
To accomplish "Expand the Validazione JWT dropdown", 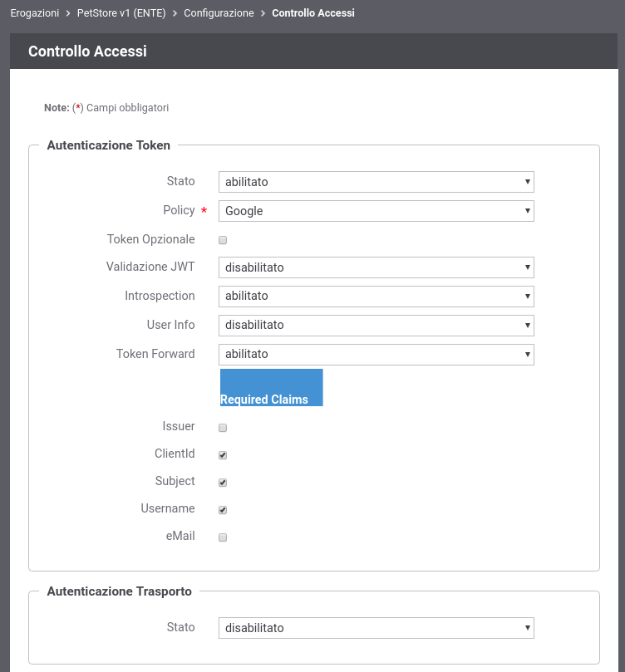I will pyautogui.click(x=376, y=267).
